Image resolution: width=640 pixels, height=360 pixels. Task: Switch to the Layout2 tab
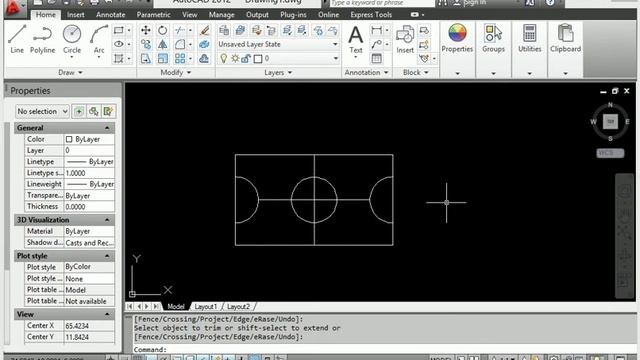click(238, 307)
